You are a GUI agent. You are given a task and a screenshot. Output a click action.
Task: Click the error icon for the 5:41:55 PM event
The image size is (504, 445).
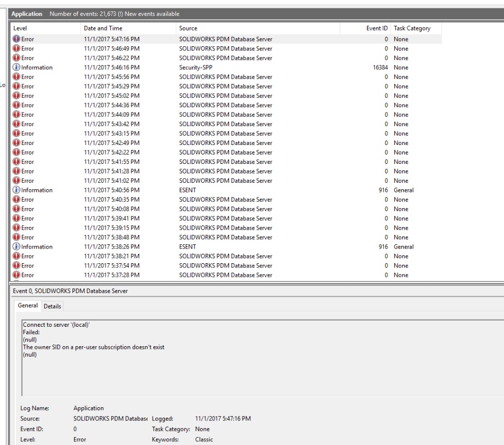16,162
